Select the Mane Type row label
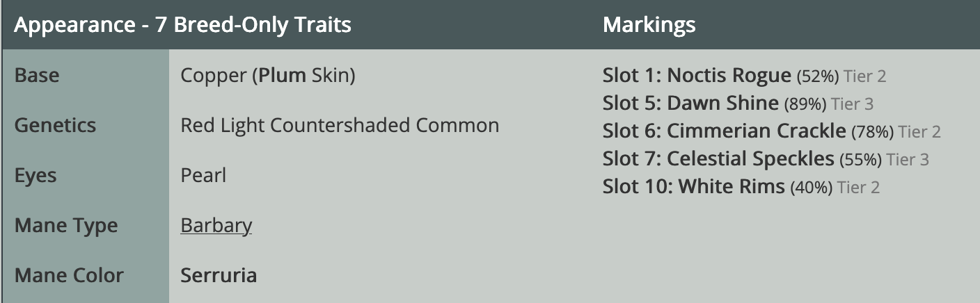The height and width of the screenshot is (303, 980). coord(66,225)
